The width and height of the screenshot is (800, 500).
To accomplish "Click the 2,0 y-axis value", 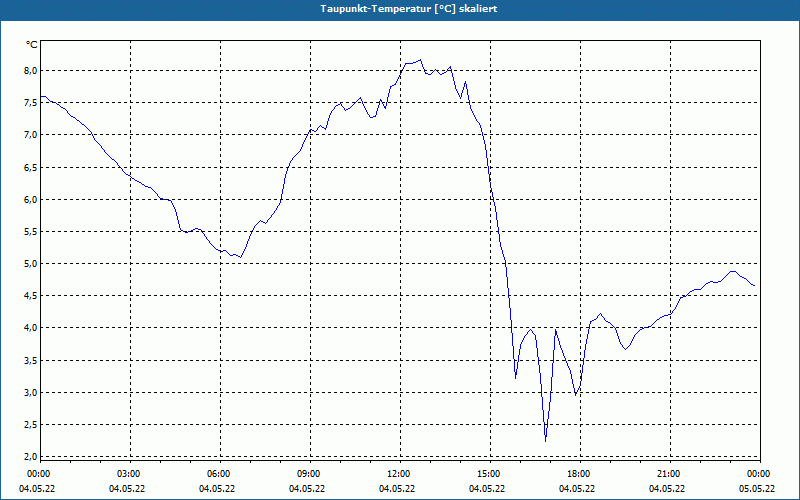I will [x=31, y=456].
